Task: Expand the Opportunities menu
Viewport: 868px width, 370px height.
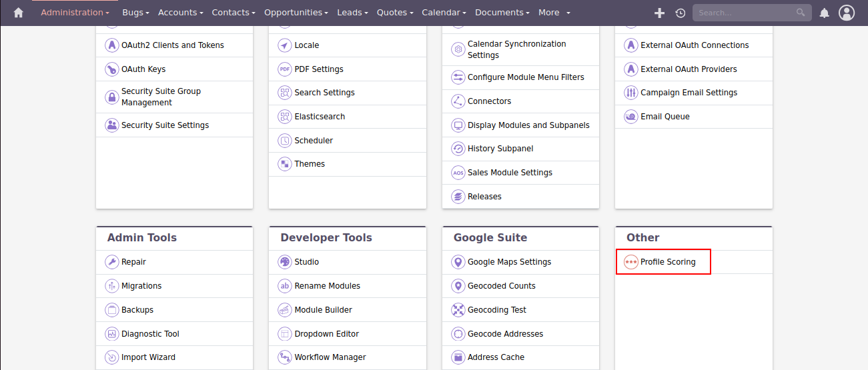Action: pyautogui.click(x=296, y=13)
